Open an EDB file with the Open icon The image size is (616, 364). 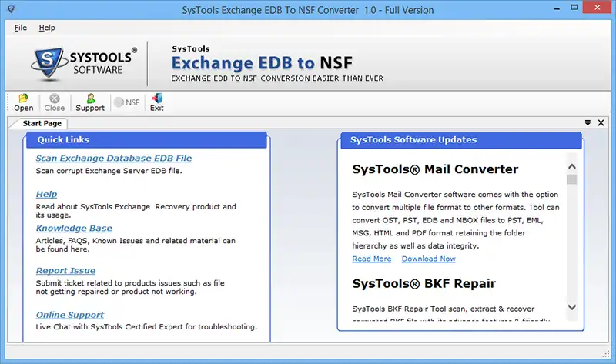click(x=24, y=103)
